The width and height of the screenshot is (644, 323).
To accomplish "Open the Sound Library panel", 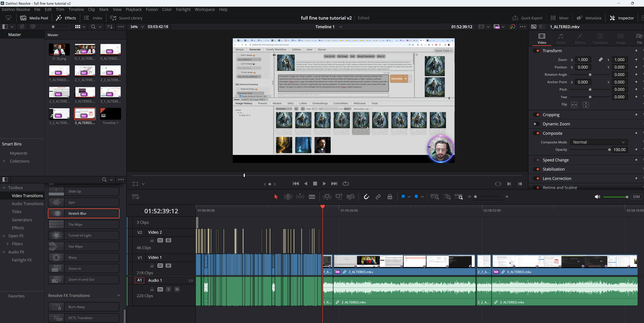I will coord(126,18).
